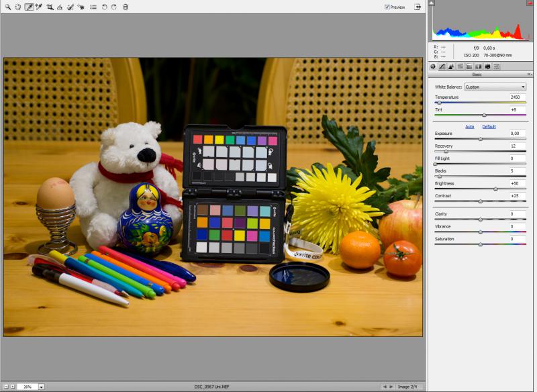Click the Temperature slider handle
Image resolution: width=537 pixels, height=392 pixels.
point(440,103)
